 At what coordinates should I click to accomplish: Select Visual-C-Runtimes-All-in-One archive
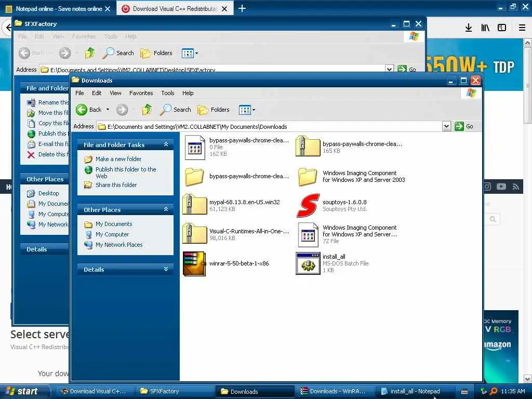194,234
